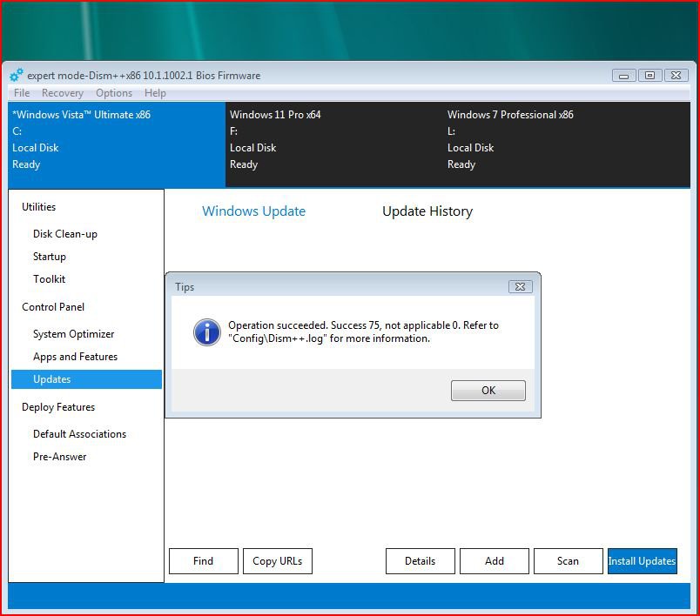Open the Options menu
This screenshot has width=700, height=616.
pyautogui.click(x=114, y=93)
